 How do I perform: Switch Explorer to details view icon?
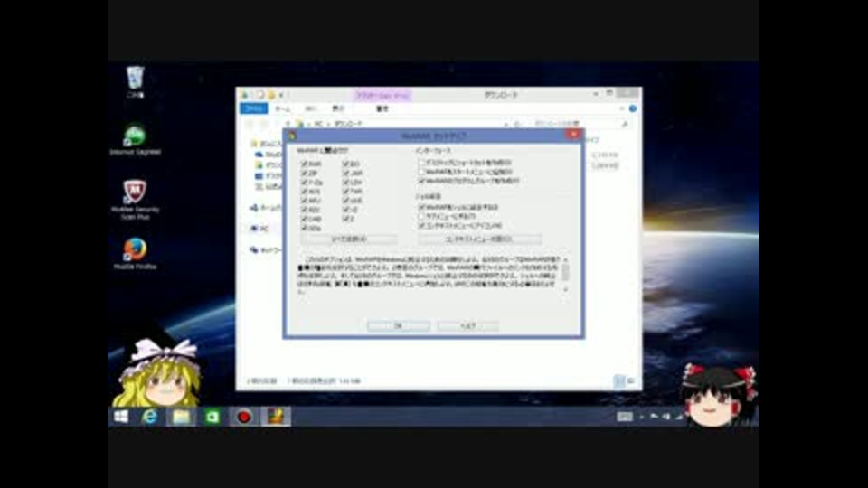click(x=619, y=380)
